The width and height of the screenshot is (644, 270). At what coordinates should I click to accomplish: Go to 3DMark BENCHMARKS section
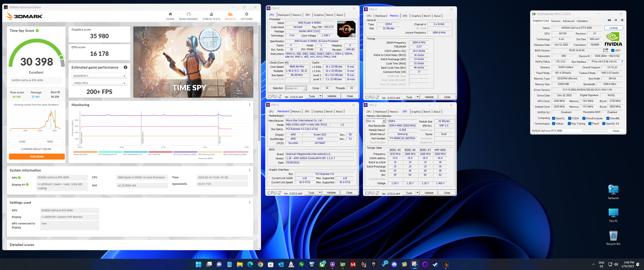[x=189, y=16]
